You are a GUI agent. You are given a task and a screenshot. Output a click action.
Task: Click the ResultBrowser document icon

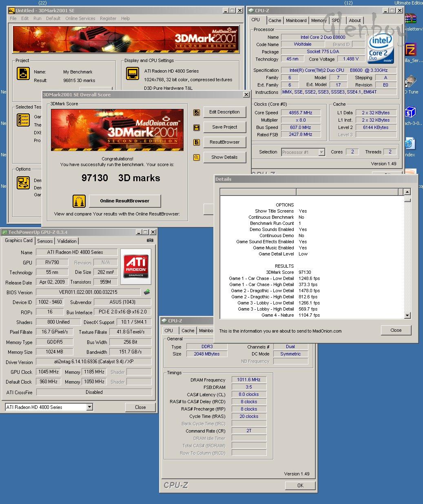tap(197, 142)
